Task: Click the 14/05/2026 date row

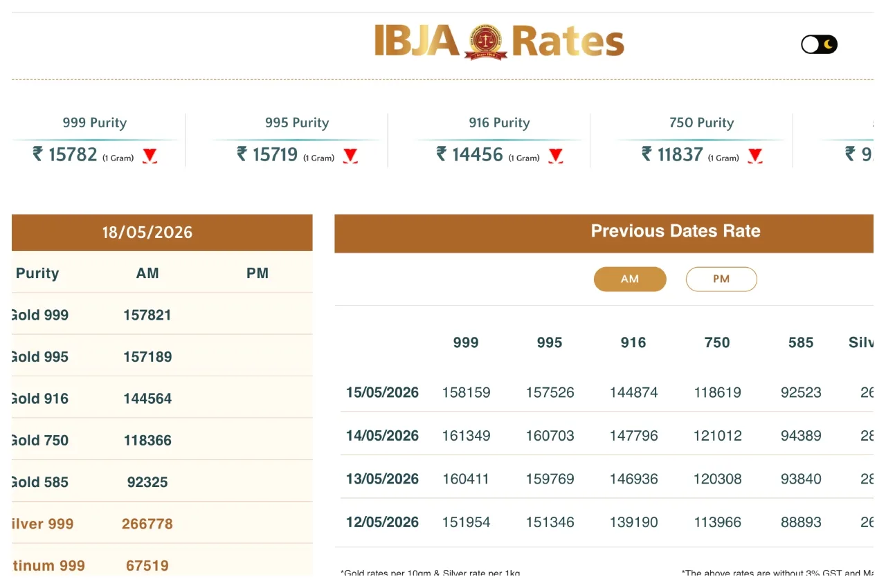Action: pyautogui.click(x=382, y=436)
